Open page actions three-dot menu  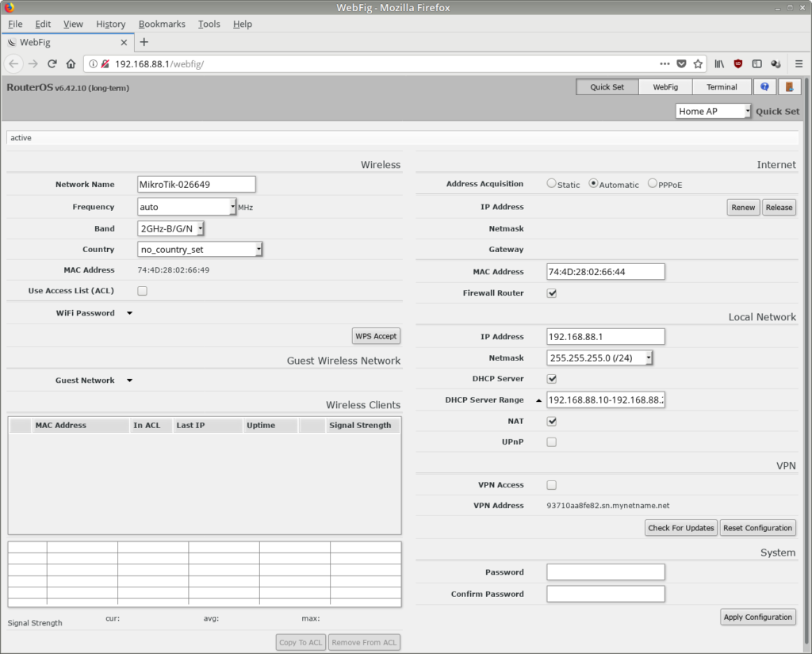pyautogui.click(x=665, y=63)
